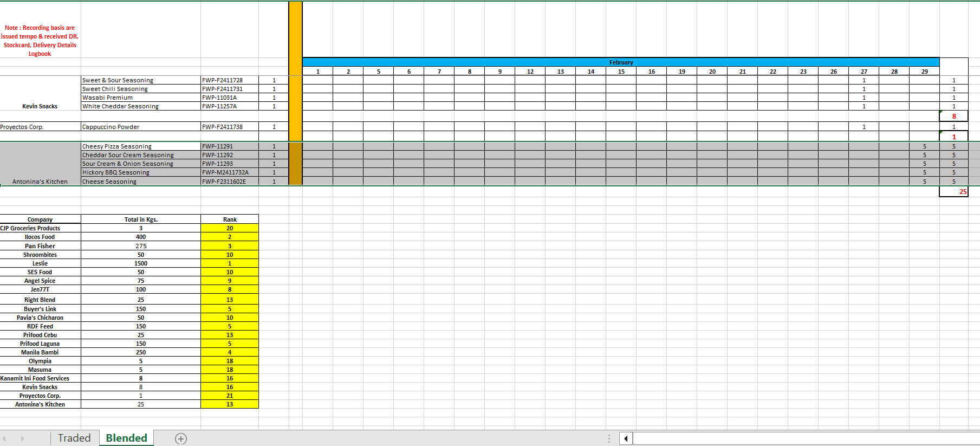Viewport: 980px width, 446px height.
Task: Select the Buyer's Link cell
Action: pos(40,309)
